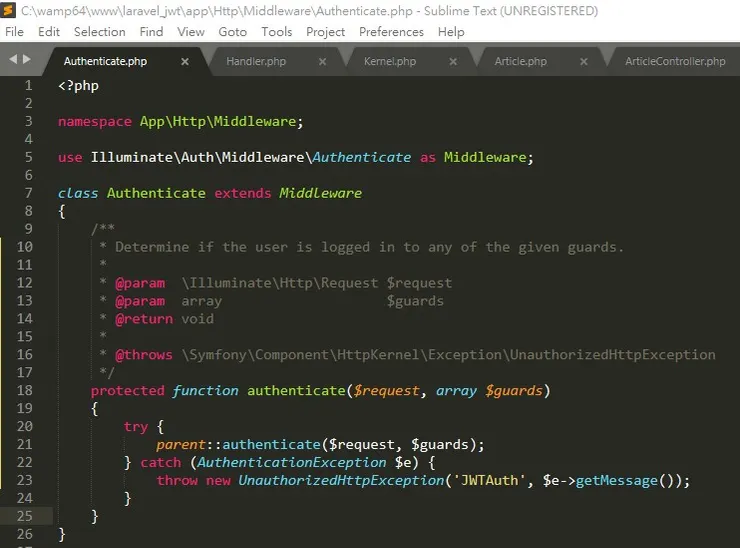Viewport: 740px width, 548px height.
Task: Open the Tools menu
Action: tap(277, 32)
